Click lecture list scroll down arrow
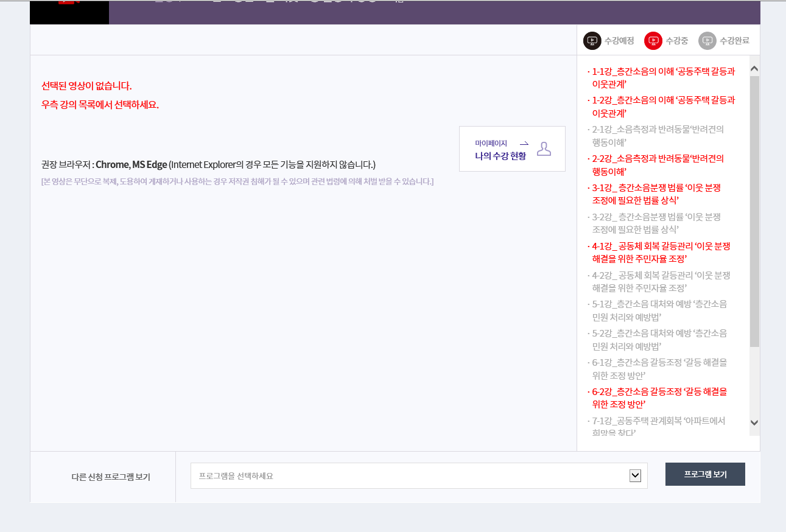Screen dimensions: 786x532 [754, 422]
